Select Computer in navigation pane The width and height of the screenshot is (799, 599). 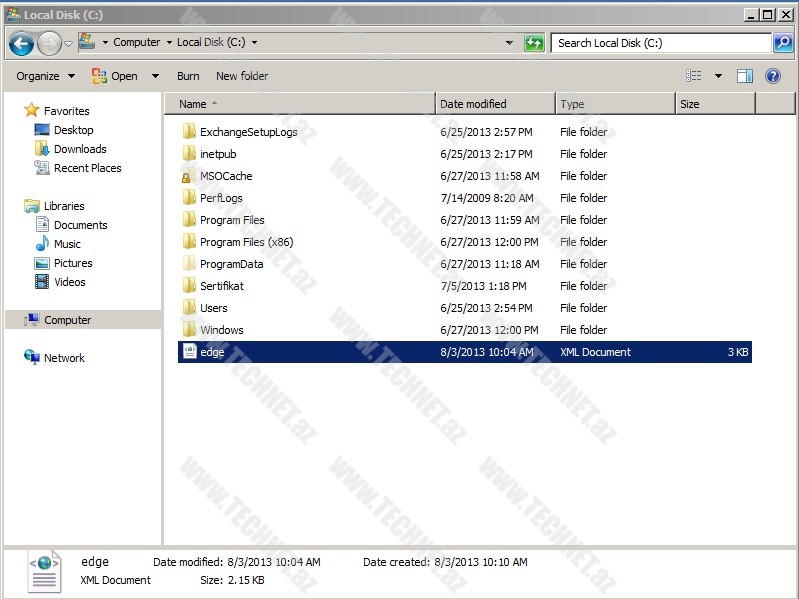point(67,320)
